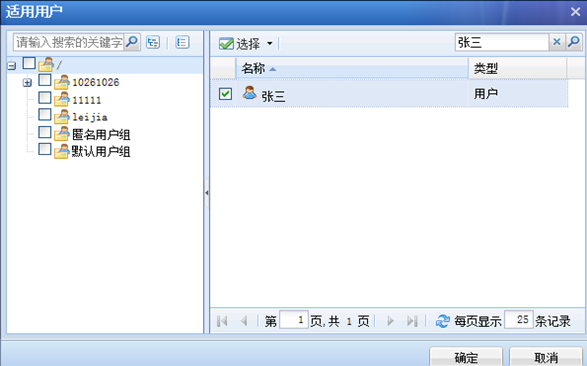Image resolution: width=587 pixels, height=366 pixels.
Task: Uncheck the 张三 user row checkbox
Action: click(225, 94)
